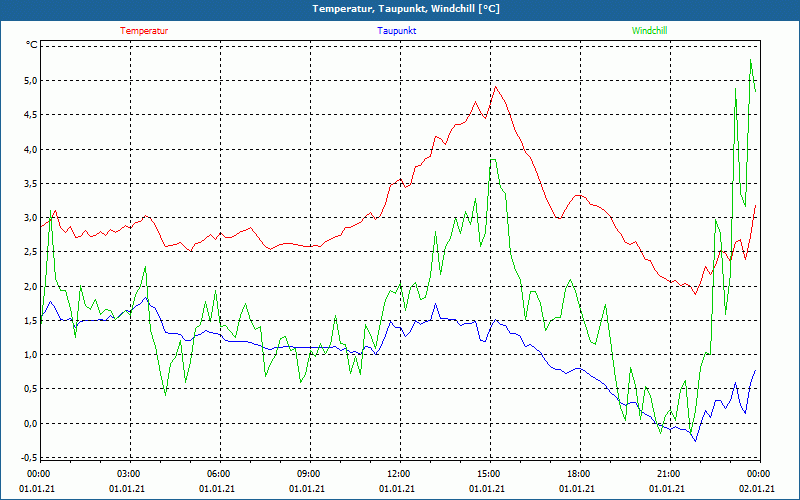Click the 21:00 time axis label
800x500 pixels.
coord(667,473)
